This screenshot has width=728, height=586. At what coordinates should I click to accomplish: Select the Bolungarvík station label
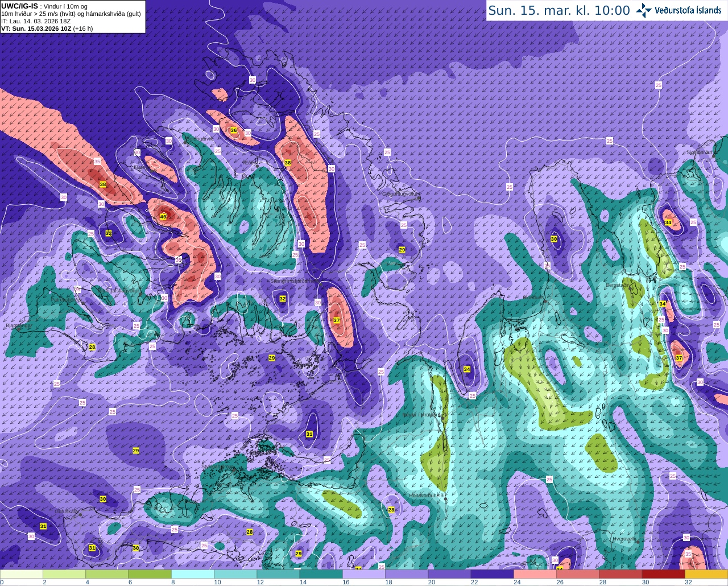coord(199,138)
